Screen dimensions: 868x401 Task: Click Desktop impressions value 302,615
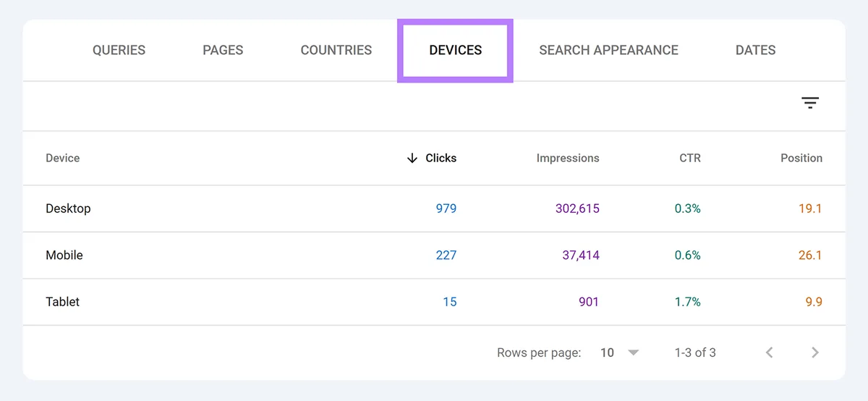pos(577,208)
